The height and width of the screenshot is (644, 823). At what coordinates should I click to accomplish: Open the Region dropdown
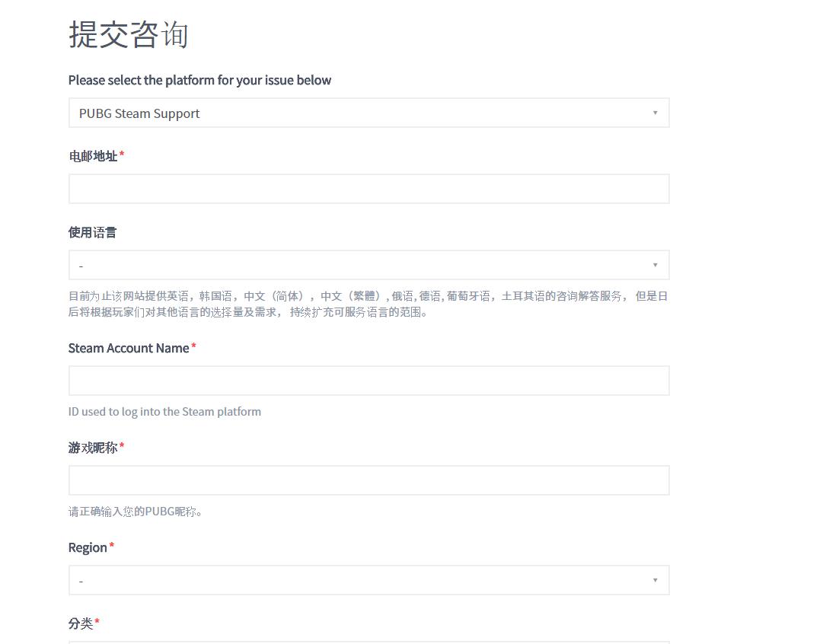[x=368, y=579]
